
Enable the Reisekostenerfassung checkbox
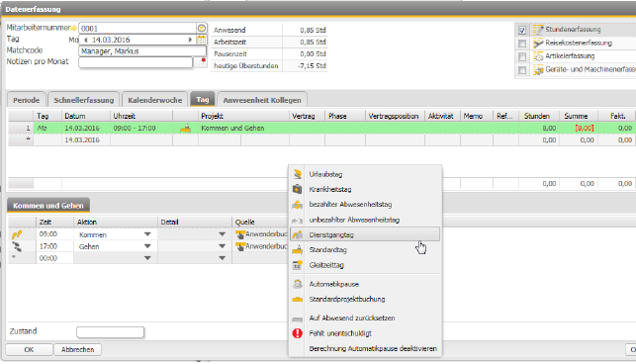pos(522,44)
